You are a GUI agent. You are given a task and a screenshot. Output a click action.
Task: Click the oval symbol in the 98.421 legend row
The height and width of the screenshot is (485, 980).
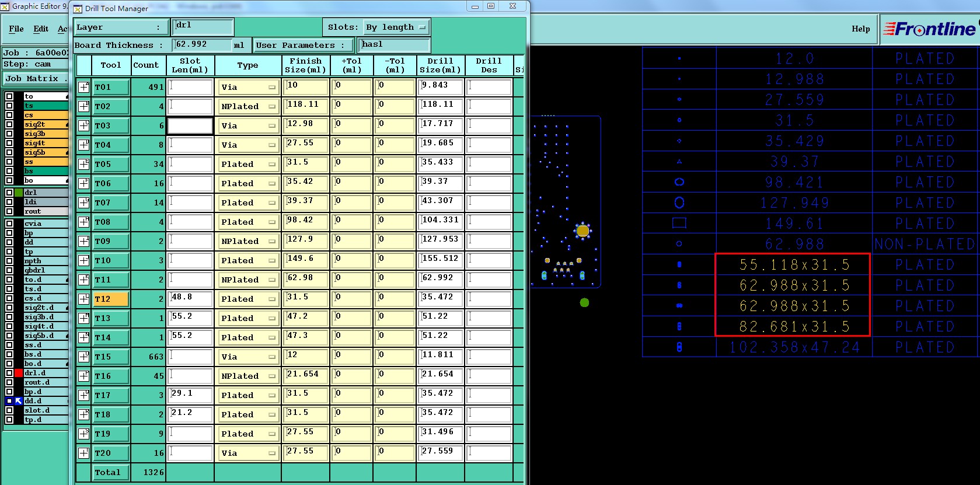[x=679, y=182]
